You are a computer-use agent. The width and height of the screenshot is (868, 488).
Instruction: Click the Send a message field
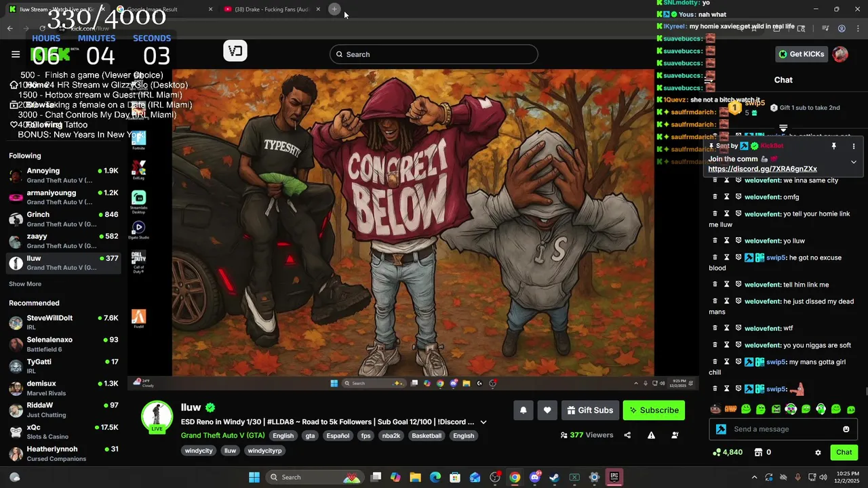click(783, 429)
